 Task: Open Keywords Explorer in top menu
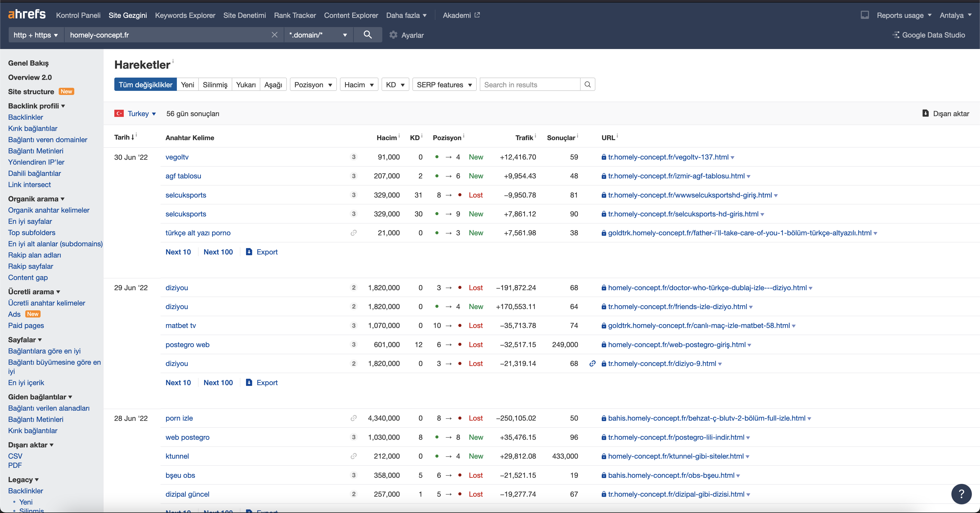185,15
